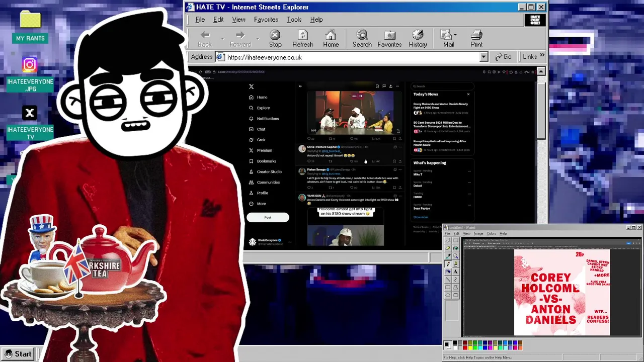644x362 pixels.
Task: Open the browser Edit menu
Action: pos(218,20)
